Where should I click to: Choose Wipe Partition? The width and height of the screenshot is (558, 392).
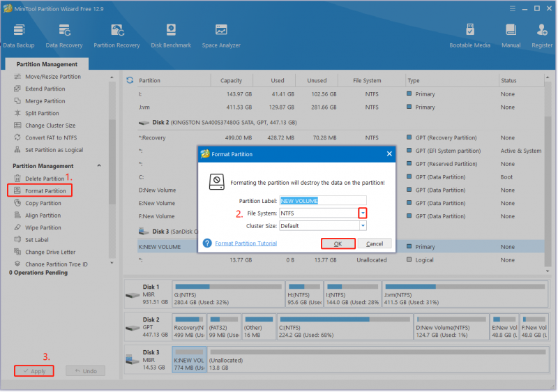[x=38, y=227]
